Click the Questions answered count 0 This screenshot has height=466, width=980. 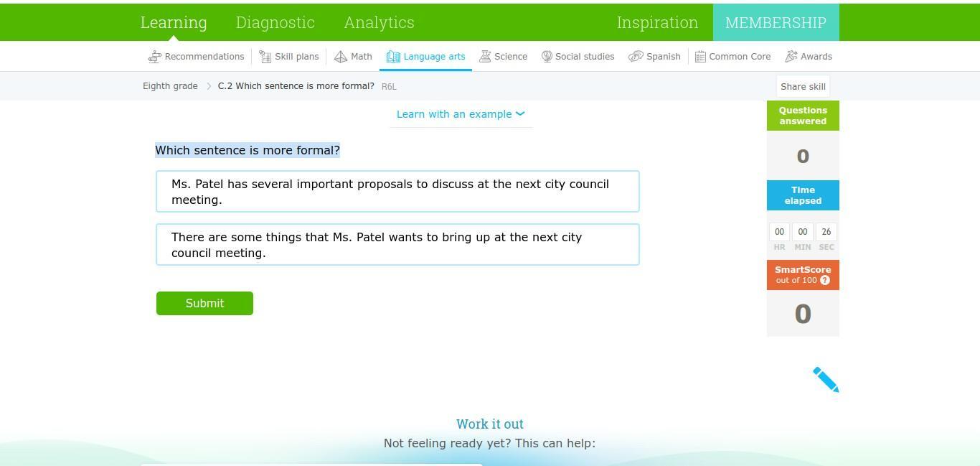(x=803, y=156)
